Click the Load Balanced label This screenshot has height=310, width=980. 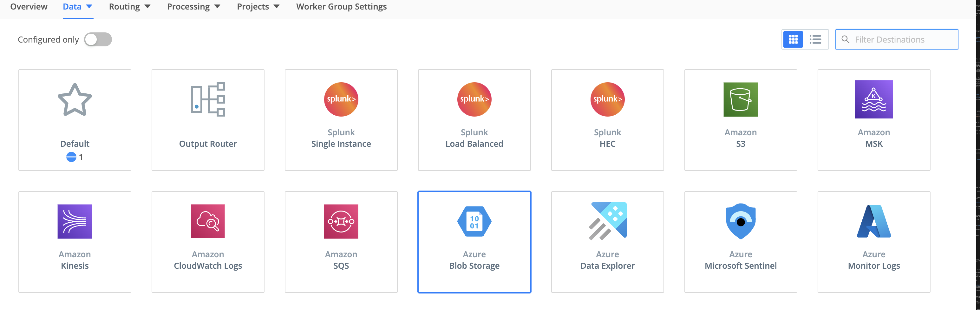(x=474, y=144)
